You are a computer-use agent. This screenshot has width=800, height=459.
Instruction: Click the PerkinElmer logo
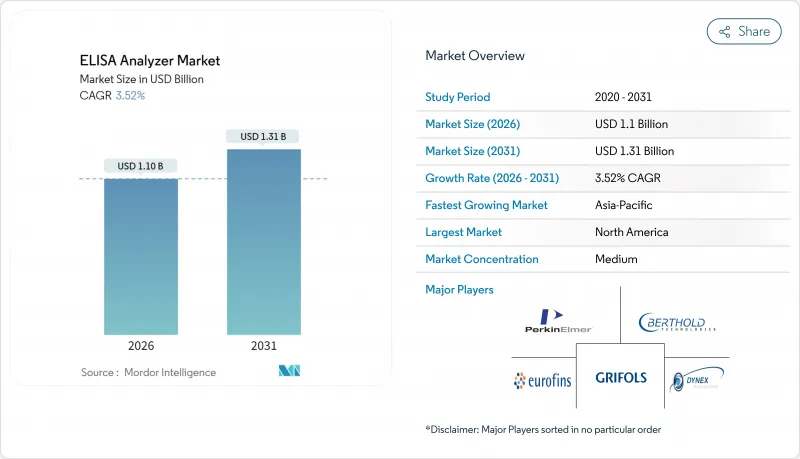point(559,321)
